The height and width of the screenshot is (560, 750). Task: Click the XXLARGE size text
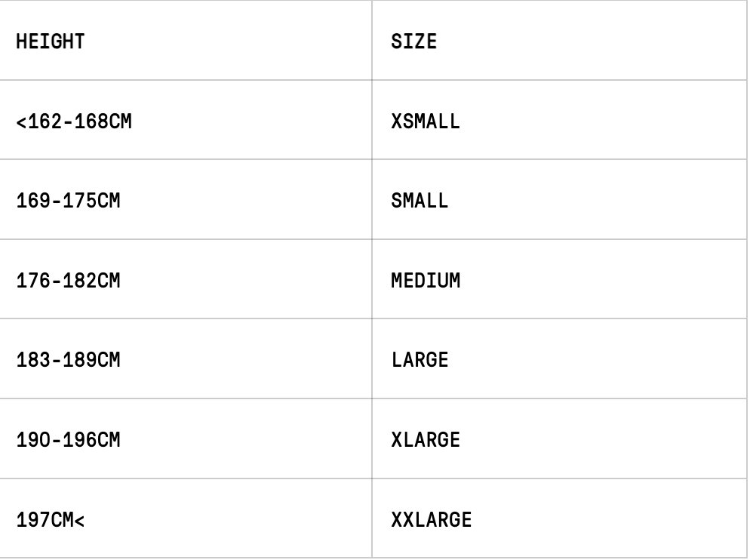tap(431, 520)
